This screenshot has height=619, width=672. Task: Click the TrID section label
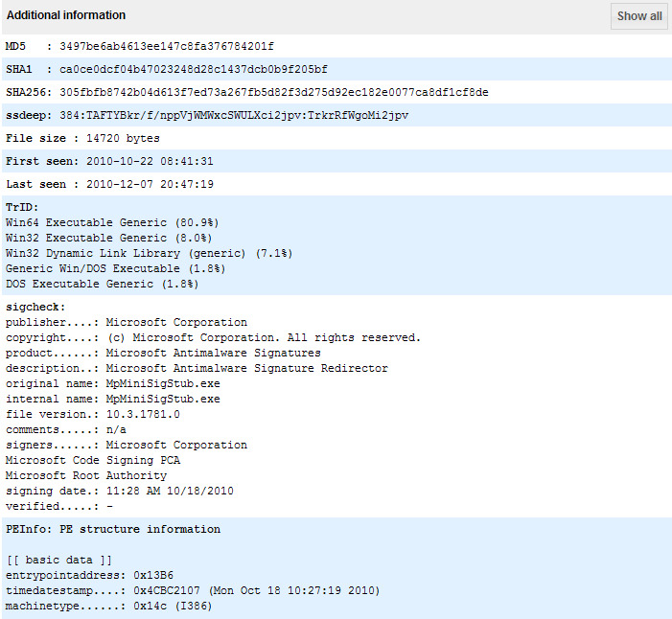coord(21,207)
